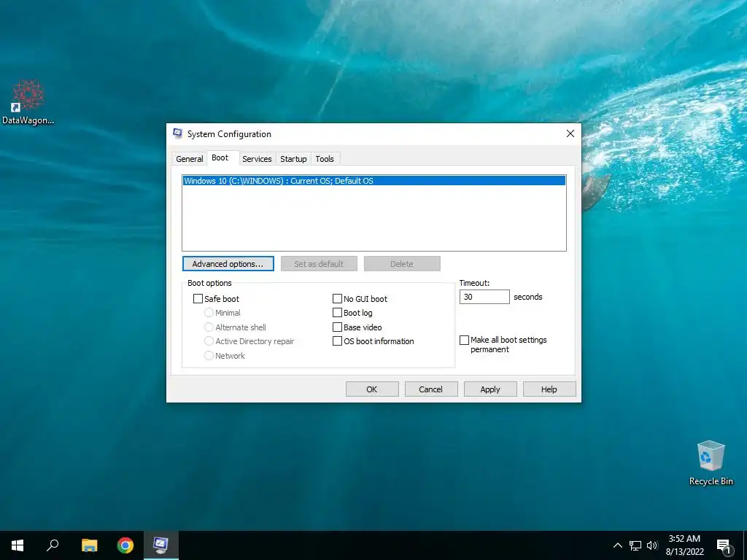The image size is (747, 560).
Task: Launch File Explorer from the taskbar
Action: click(x=89, y=545)
